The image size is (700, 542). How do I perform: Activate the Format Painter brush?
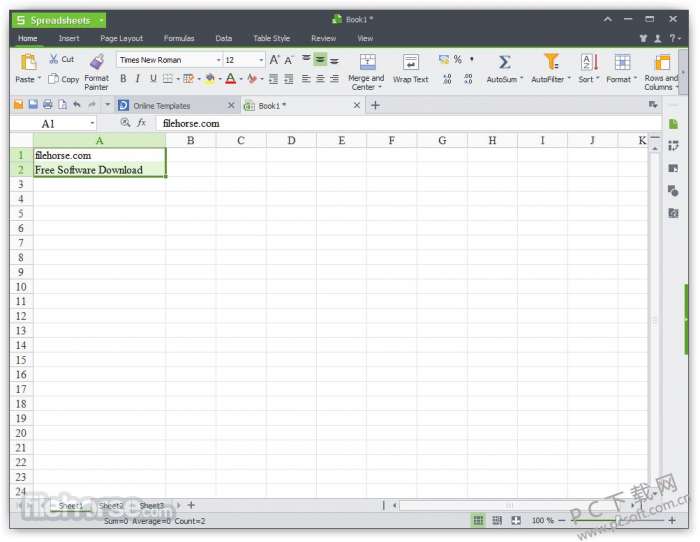coord(97,62)
